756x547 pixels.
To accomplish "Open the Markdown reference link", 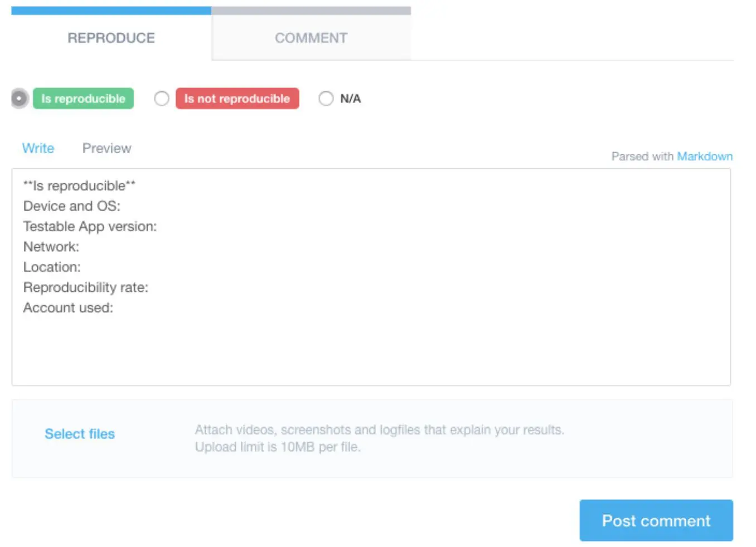I will 705,156.
